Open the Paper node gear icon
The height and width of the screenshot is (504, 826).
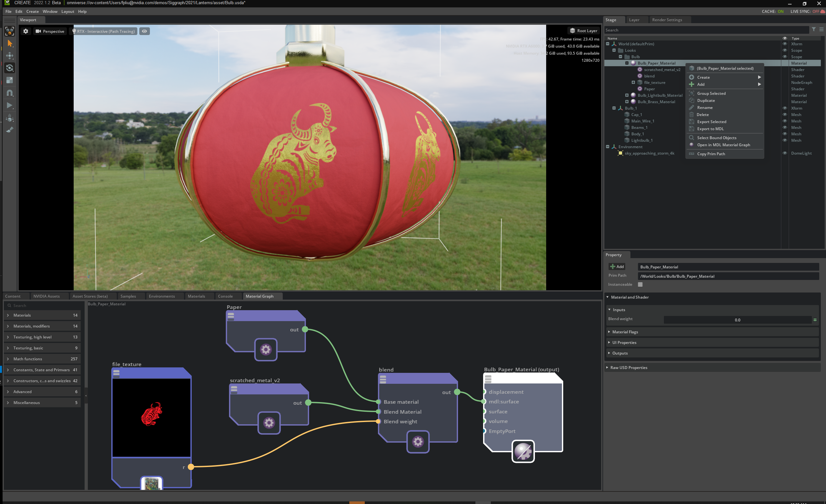click(x=265, y=349)
